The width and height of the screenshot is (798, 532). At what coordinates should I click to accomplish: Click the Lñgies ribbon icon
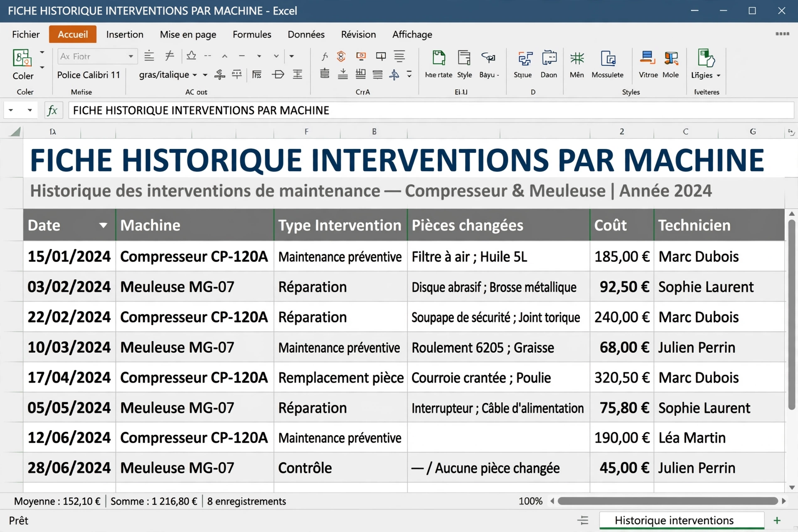coord(706,58)
